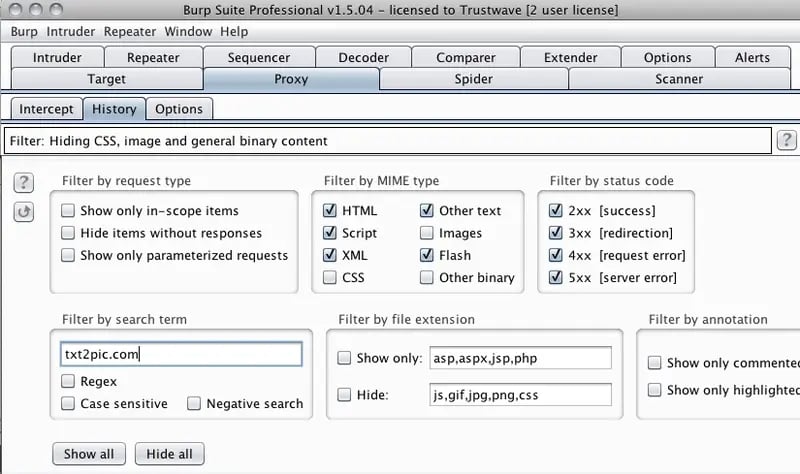Image resolution: width=800 pixels, height=474 pixels.
Task: Switch to the Scanner tab
Action: (678, 78)
